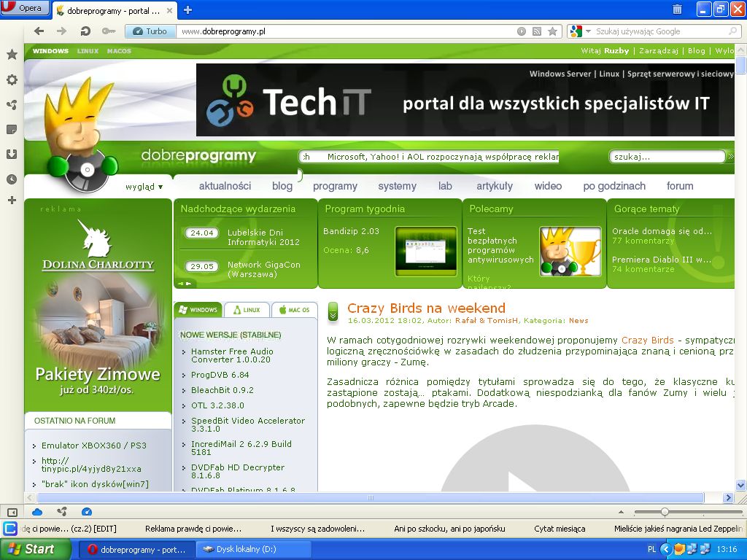Click the Bandizip screenshot thumbnail
Screen dimensions: 747x560
426,252
